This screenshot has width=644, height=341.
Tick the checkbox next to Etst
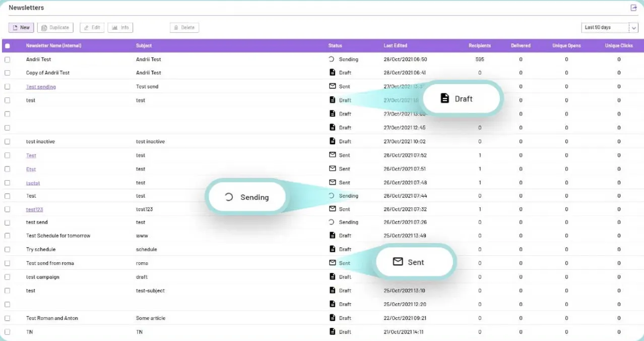pos(7,169)
